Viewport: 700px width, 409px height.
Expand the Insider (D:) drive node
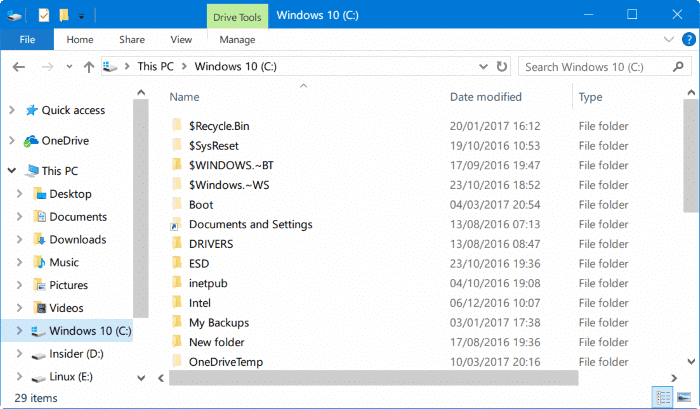coord(19,353)
